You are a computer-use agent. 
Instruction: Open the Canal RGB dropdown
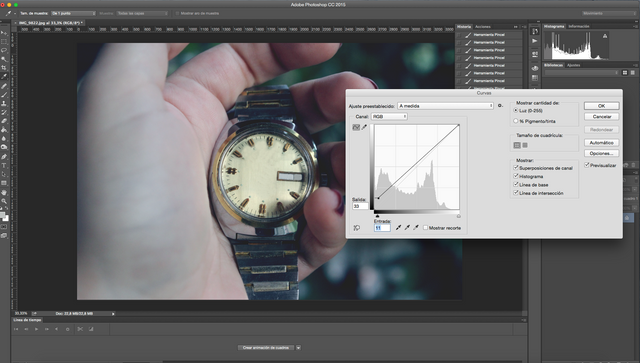coord(389,116)
